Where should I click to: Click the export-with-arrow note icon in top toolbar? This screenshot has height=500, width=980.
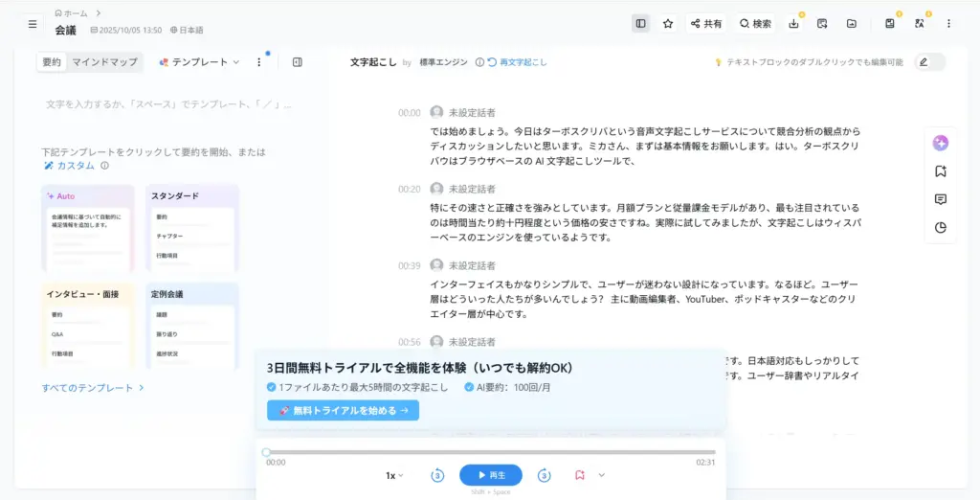822,24
